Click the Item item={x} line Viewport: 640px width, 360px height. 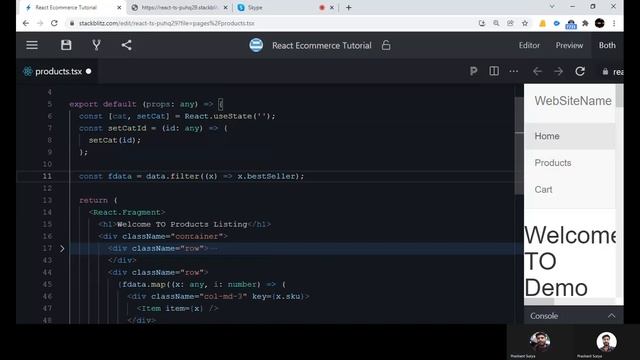pos(178,309)
